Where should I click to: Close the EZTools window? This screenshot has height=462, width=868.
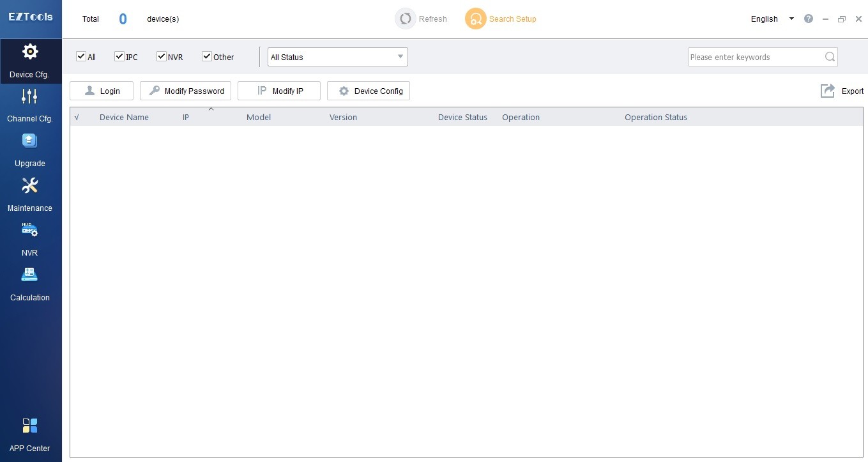[x=858, y=19]
